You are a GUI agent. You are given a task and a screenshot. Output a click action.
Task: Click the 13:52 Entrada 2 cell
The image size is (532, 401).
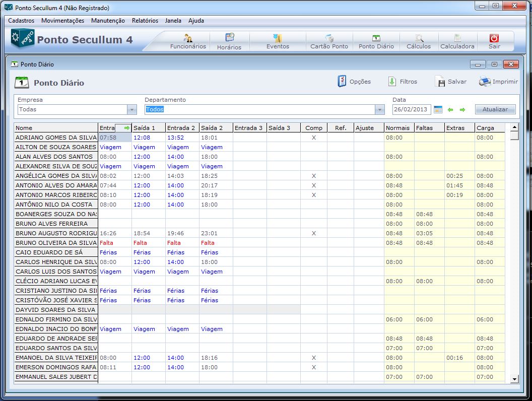point(182,138)
